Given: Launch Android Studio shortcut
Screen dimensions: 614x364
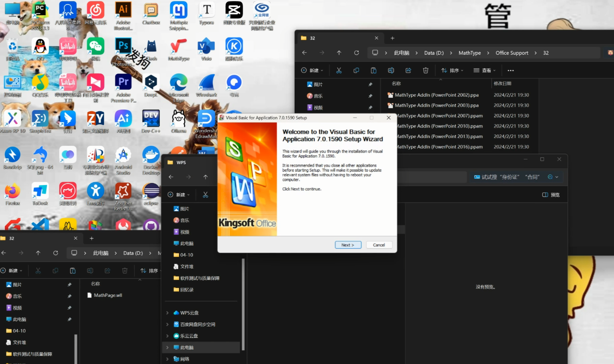Looking at the screenshot, I should click(x=123, y=160).
